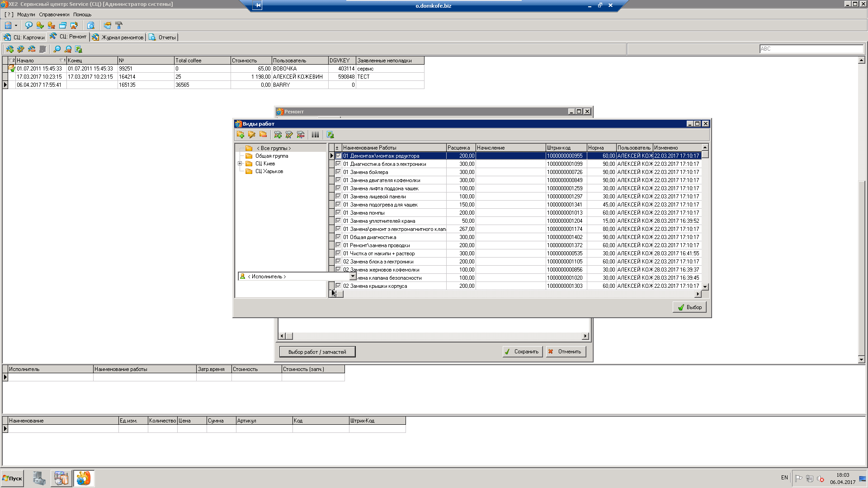Click Выбор работ / запчастей button
The width and height of the screenshot is (868, 488).
click(317, 352)
